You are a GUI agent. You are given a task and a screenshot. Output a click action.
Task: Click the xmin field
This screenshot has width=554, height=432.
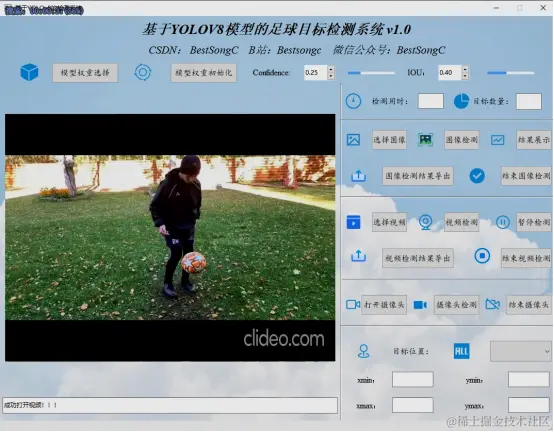click(413, 380)
